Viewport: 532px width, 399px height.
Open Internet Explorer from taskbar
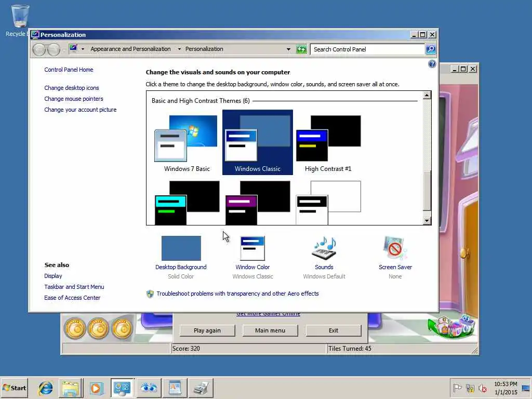(x=46, y=388)
